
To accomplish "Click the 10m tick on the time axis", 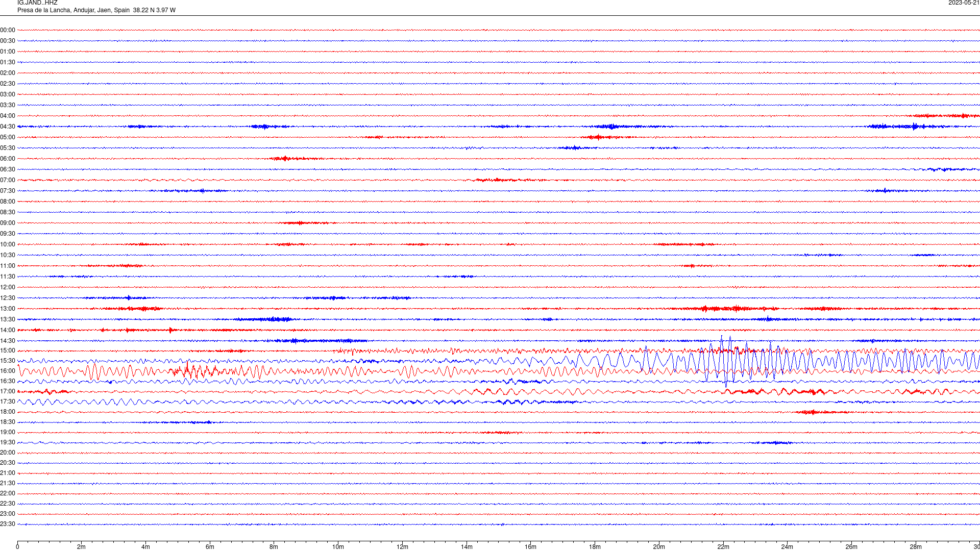I will pyautogui.click(x=338, y=547).
